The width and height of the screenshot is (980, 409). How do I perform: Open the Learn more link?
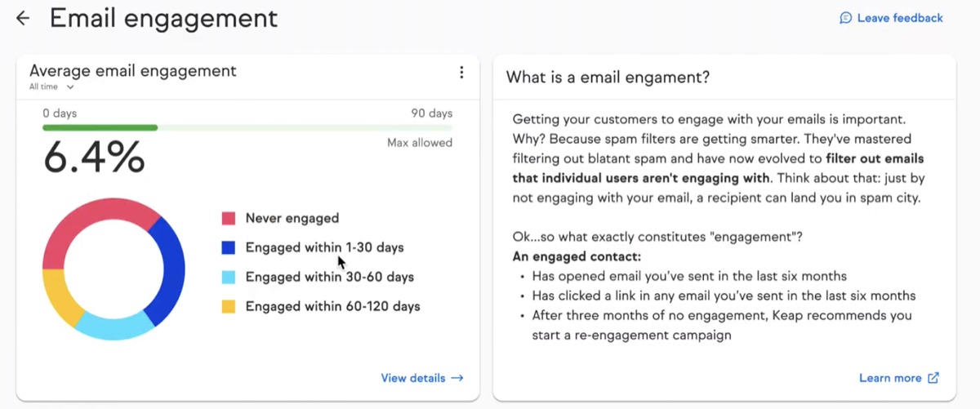click(899, 378)
